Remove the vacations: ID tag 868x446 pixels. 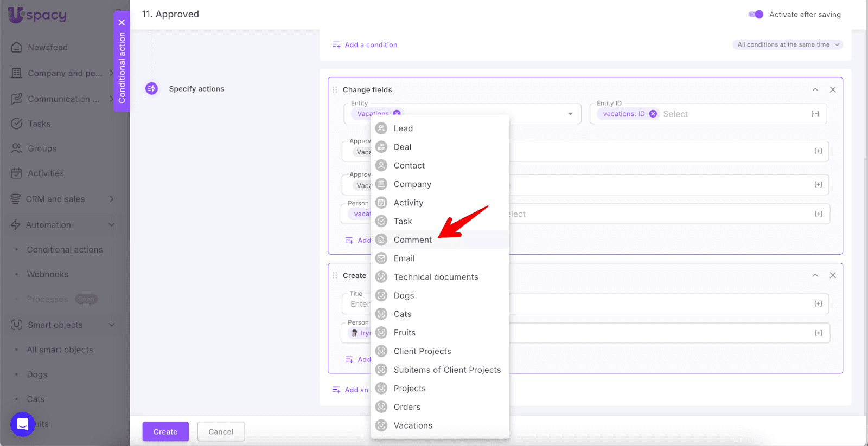coord(653,114)
